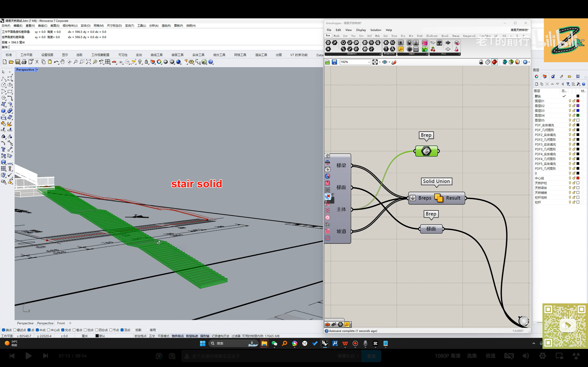Toggle lightbulb visibility for 图层01 layer
The image size is (588, 367).
[x=570, y=101]
